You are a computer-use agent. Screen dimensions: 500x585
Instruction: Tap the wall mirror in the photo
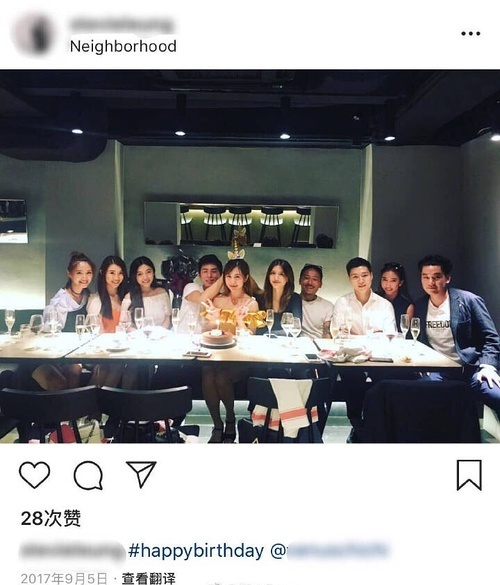(x=242, y=225)
